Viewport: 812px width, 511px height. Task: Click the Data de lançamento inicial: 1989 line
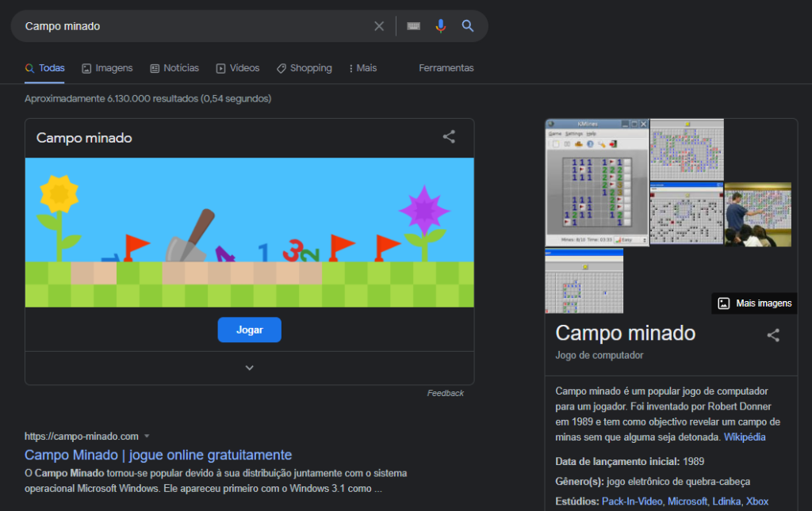tap(630, 461)
